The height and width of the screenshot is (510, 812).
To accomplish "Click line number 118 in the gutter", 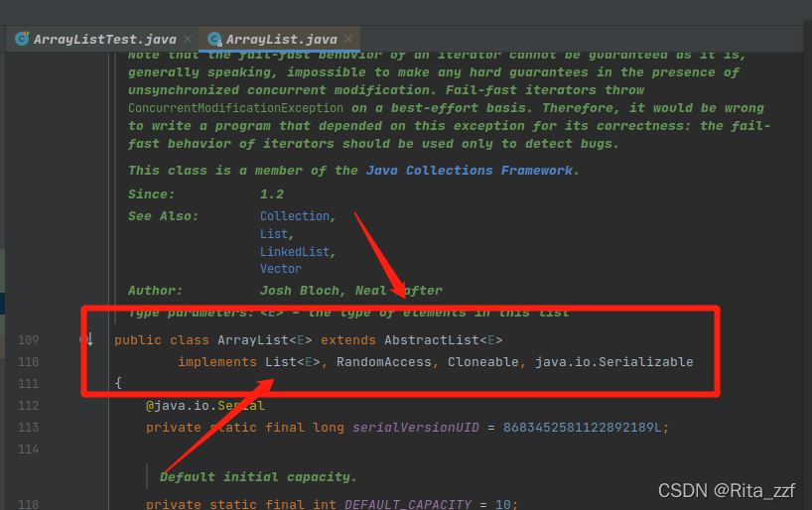I will pos(29,504).
